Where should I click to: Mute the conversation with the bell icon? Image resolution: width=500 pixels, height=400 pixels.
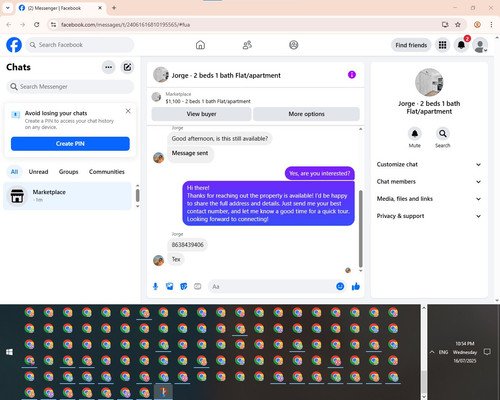[415, 134]
